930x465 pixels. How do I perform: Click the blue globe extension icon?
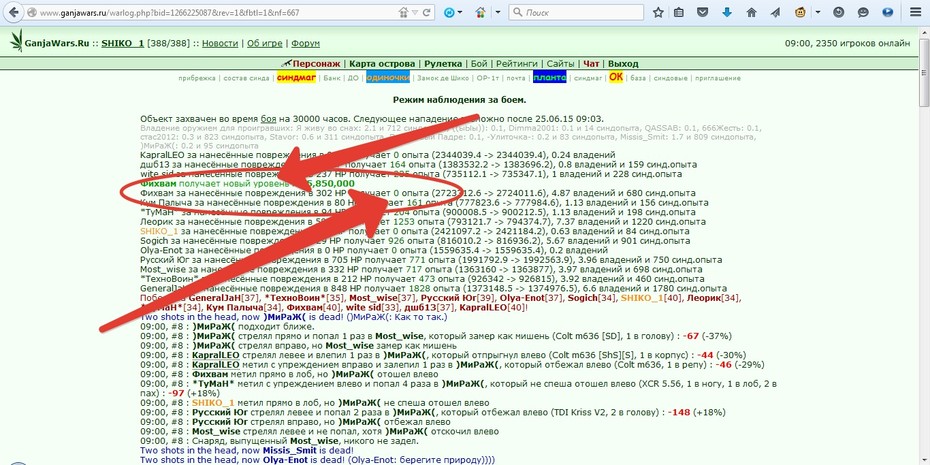click(x=888, y=12)
